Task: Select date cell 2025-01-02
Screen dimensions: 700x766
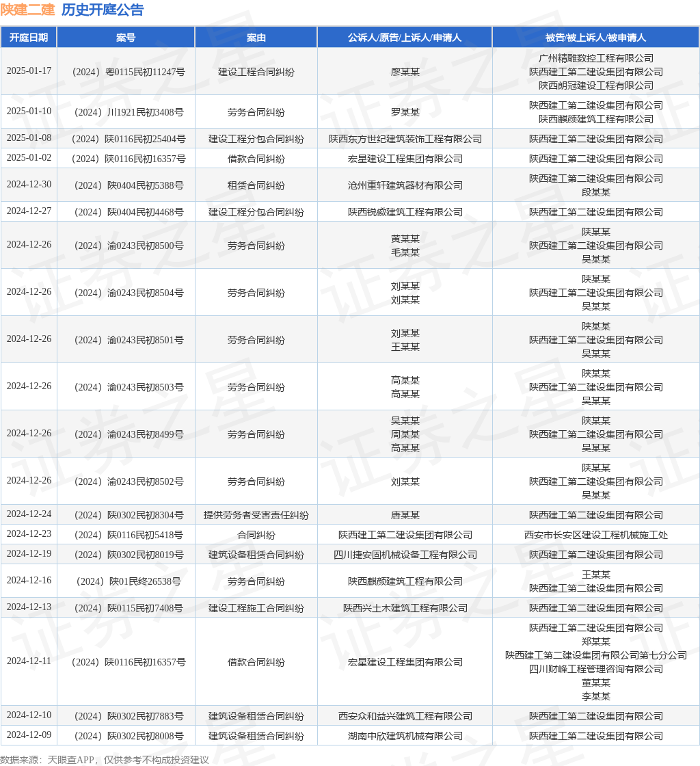Action: pyautogui.click(x=29, y=158)
